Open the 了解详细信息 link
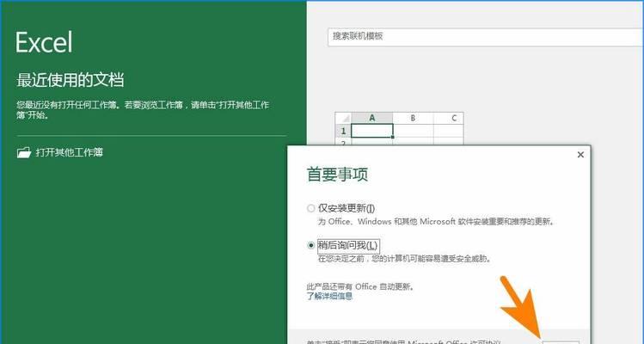 (x=329, y=296)
